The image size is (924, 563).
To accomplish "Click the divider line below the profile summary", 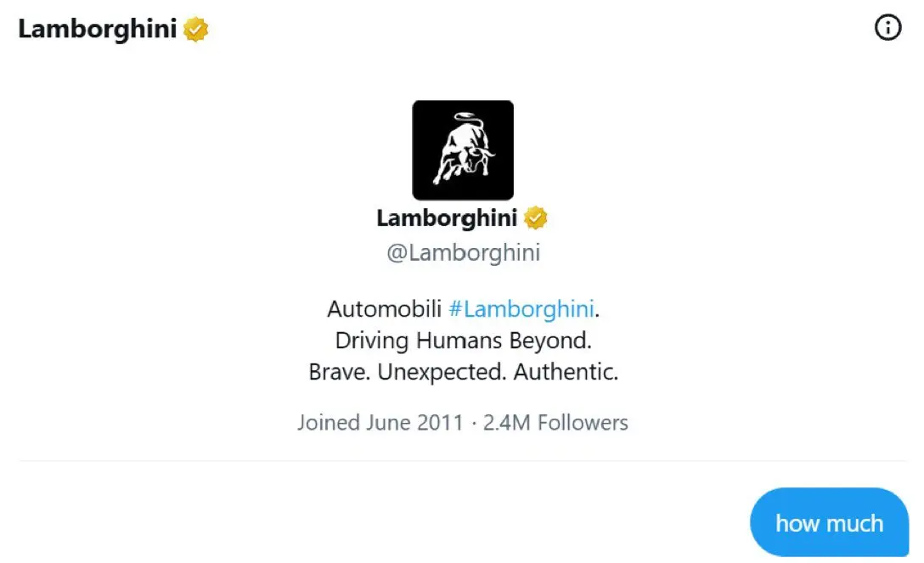I will tap(463, 460).
